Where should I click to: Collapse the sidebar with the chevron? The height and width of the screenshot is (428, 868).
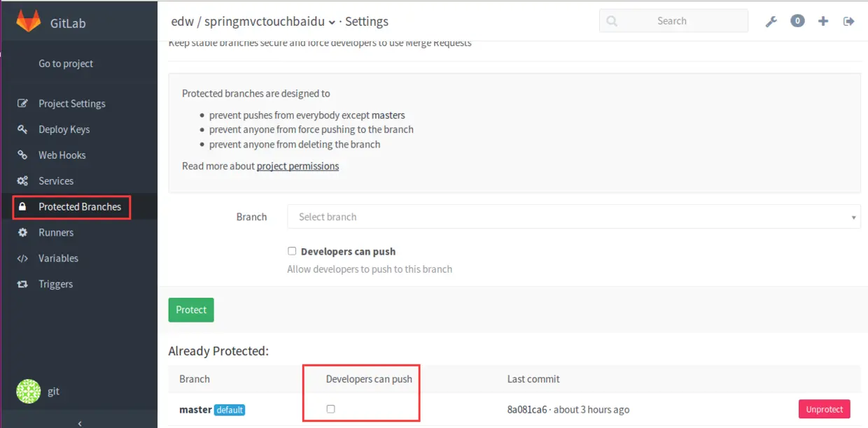pyautogui.click(x=79, y=422)
